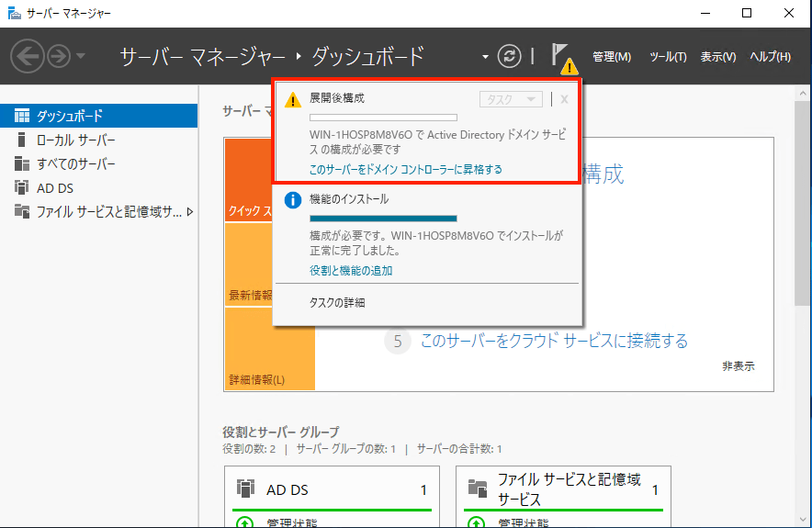Screen dimensions: 812x528
Task: Click the AD DS sidebar icon
Action: (22, 187)
